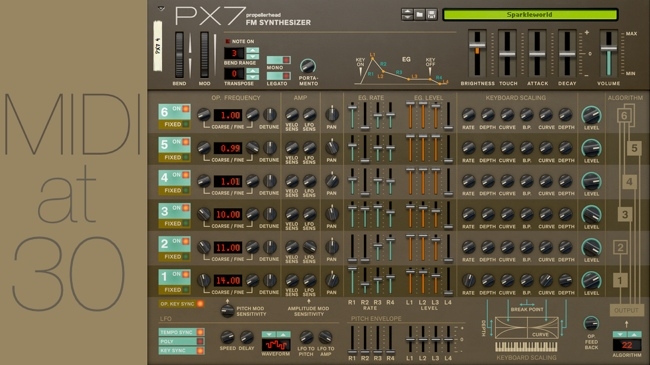
Task: Click operator 1 frequency display 14.00
Action: tap(228, 280)
